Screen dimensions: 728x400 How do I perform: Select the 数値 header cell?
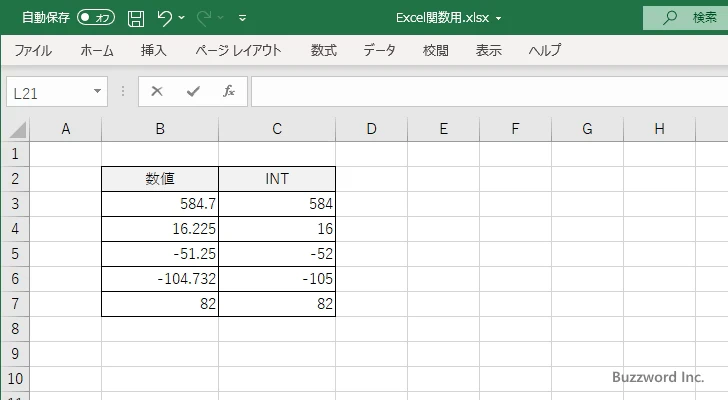tap(160, 179)
